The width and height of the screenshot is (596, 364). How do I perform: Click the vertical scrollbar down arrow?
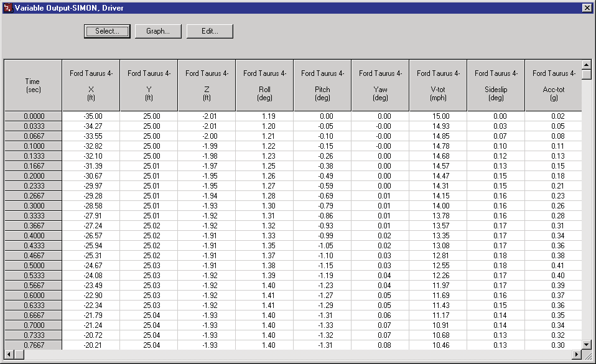tap(587, 345)
